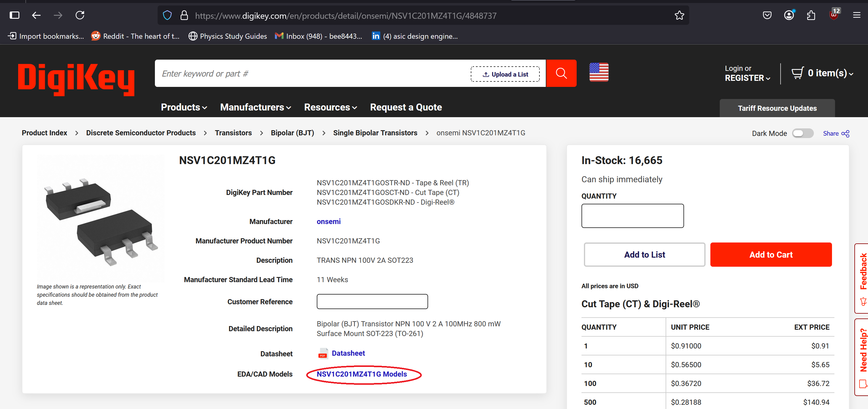This screenshot has height=409, width=868.
Task: Click the site security padlock icon
Action: (184, 15)
